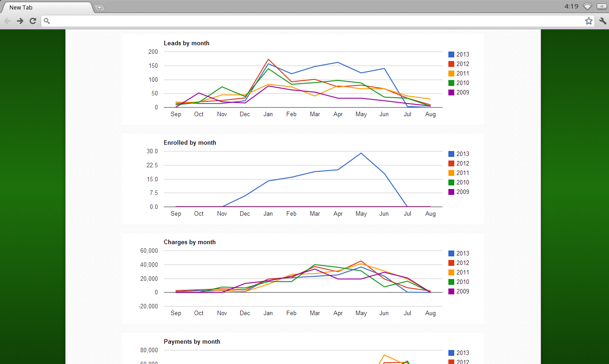Click the 2010 swatch in Charges legend
The height and width of the screenshot is (364, 609).
pyautogui.click(x=451, y=282)
